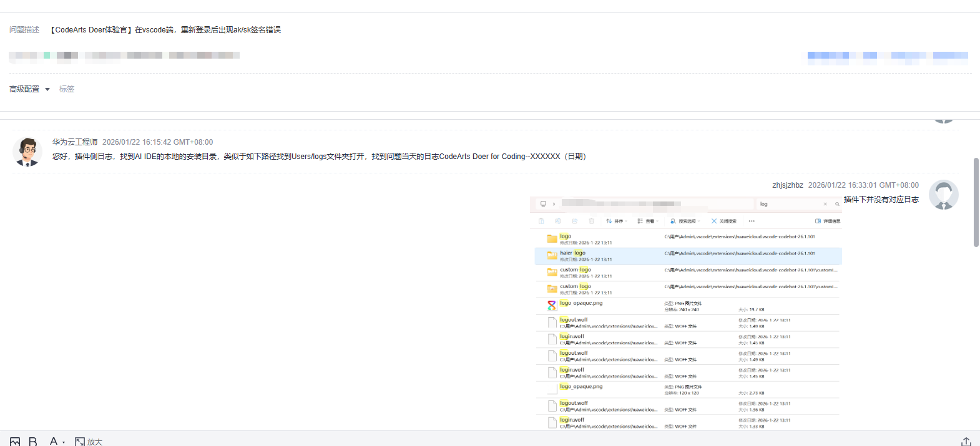This screenshot has width=980, height=446.
Task: Expand the 高级配置 advanced settings dropdown
Action: click(29, 89)
